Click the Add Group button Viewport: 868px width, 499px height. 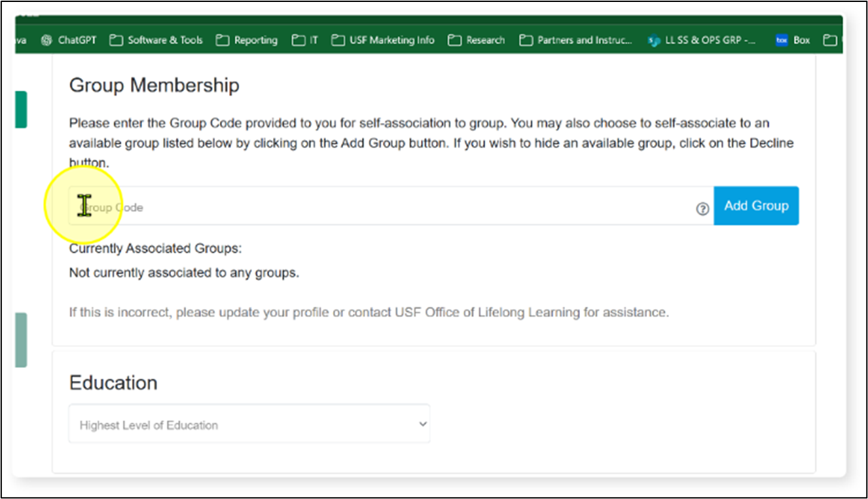pos(756,205)
